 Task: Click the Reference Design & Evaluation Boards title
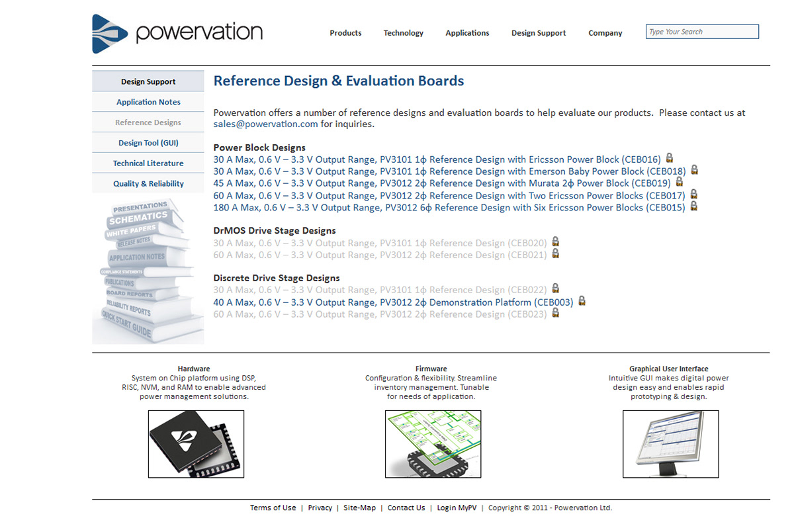339,81
